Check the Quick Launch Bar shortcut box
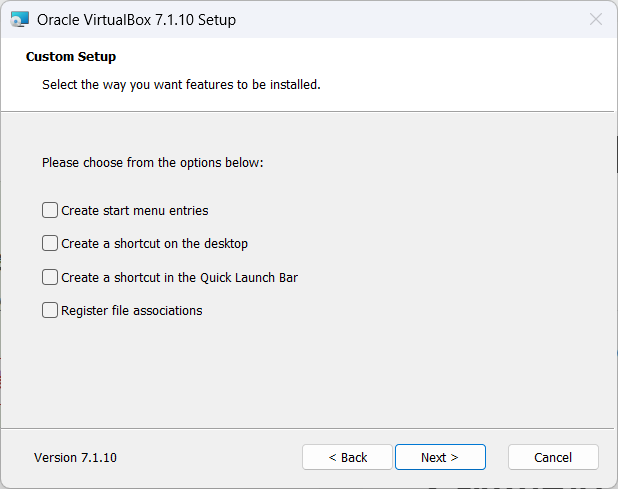618x489 pixels. [x=50, y=277]
